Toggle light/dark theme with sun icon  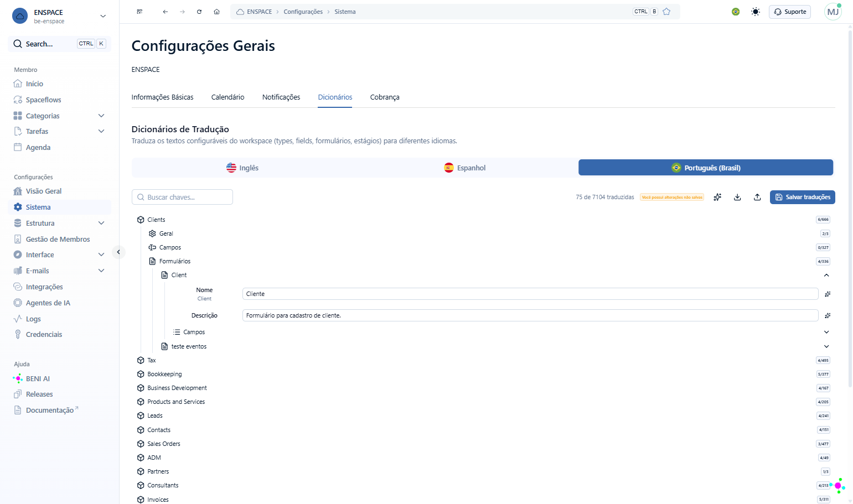(756, 12)
